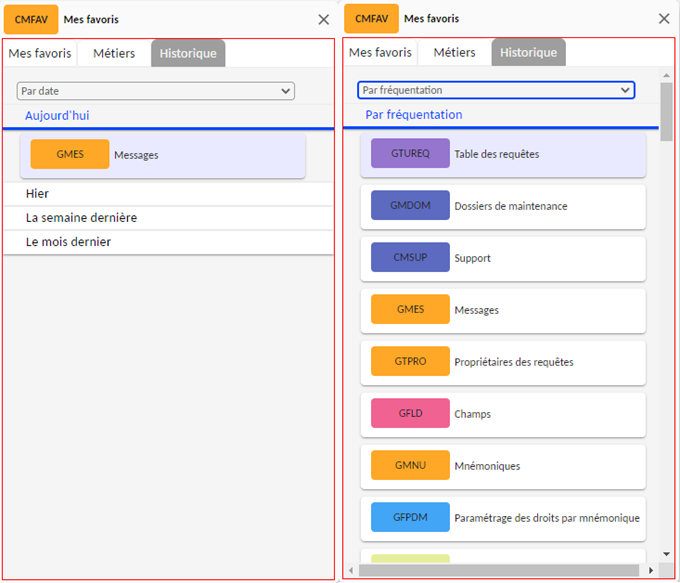
Task: Switch to Mes favoris tab in right panel
Action: coord(380,53)
